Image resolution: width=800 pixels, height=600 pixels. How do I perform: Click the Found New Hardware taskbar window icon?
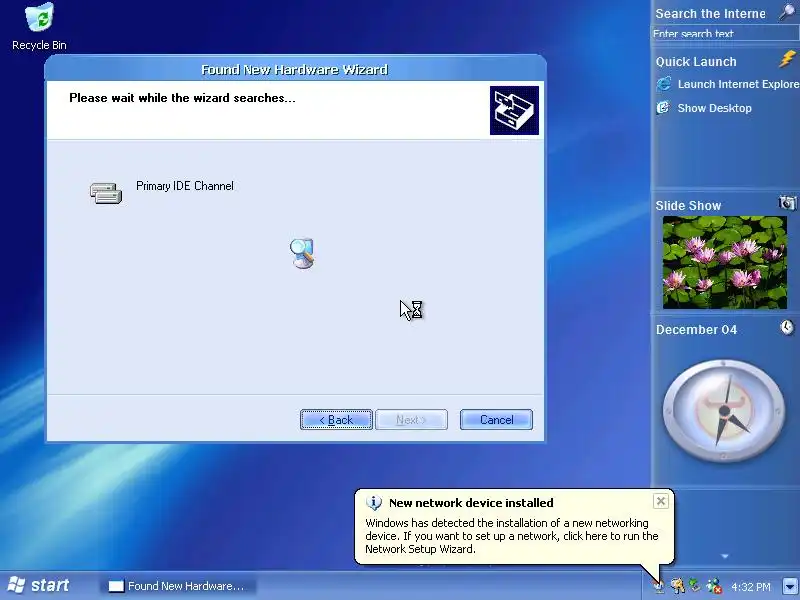click(116, 586)
